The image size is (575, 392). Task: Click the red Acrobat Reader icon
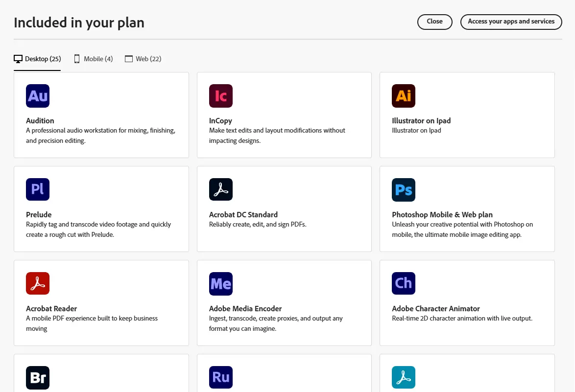[38, 283]
